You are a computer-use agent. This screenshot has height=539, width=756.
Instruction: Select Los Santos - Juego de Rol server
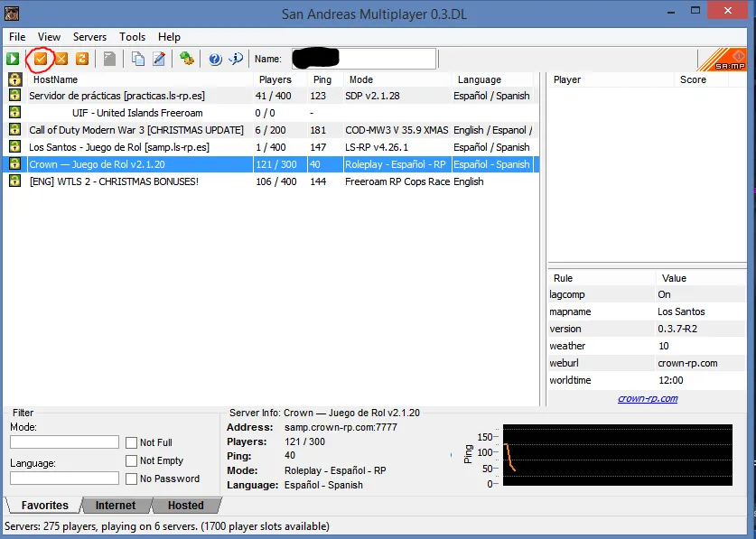pyautogui.click(x=271, y=147)
